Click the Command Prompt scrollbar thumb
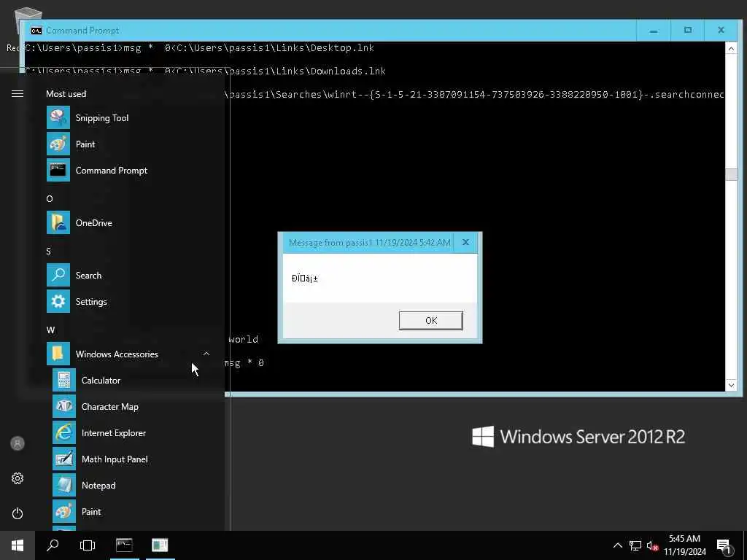The image size is (747, 560). [731, 174]
